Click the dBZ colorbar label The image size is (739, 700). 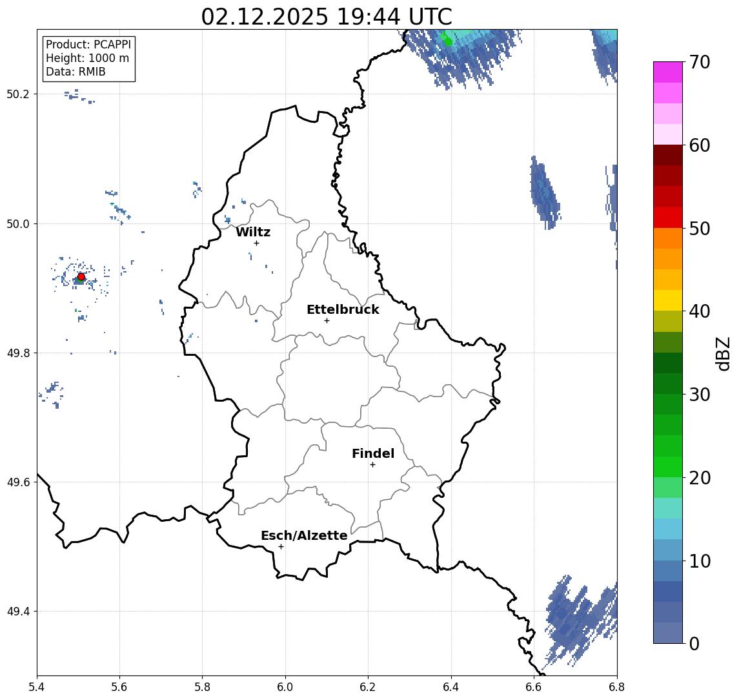point(723,354)
